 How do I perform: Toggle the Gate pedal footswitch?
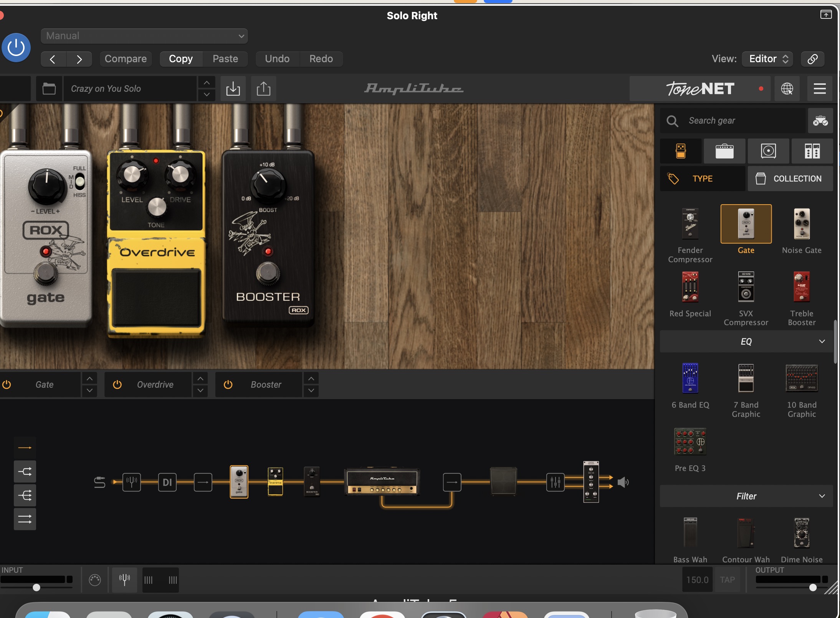point(46,273)
